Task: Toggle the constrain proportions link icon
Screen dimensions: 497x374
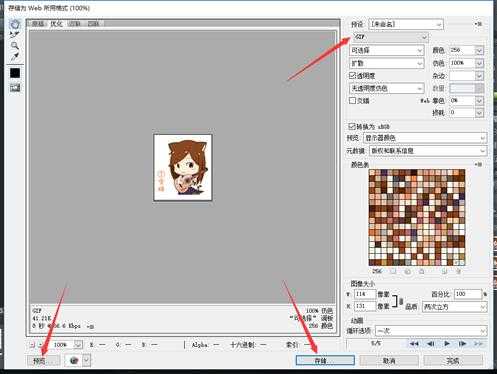Action: click(401, 301)
